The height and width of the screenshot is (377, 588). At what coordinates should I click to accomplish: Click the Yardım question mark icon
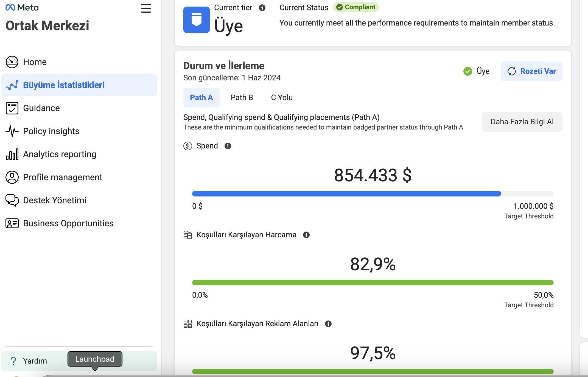(x=13, y=361)
